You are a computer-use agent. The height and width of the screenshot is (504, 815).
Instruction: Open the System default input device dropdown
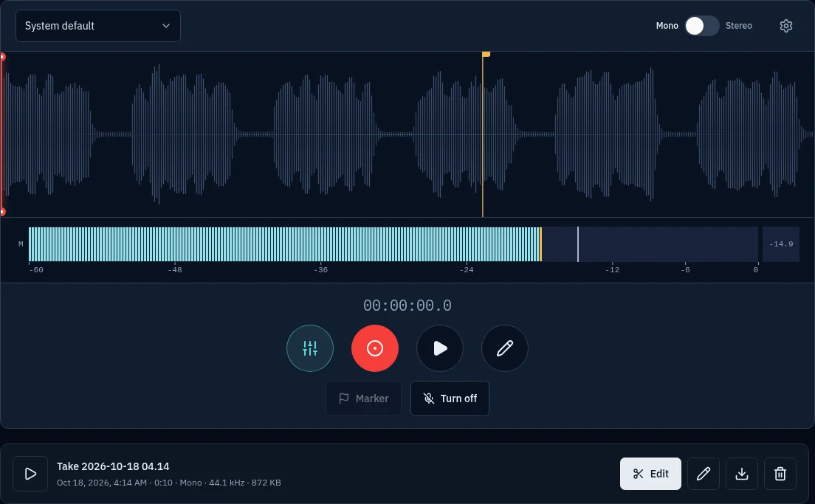point(98,26)
